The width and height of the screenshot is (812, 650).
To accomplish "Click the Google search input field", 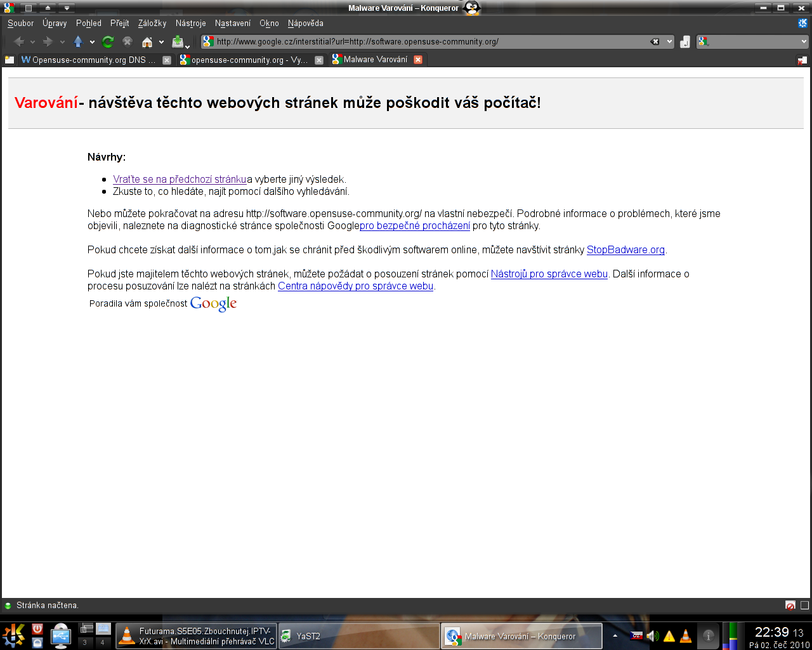I will pyautogui.click(x=754, y=42).
